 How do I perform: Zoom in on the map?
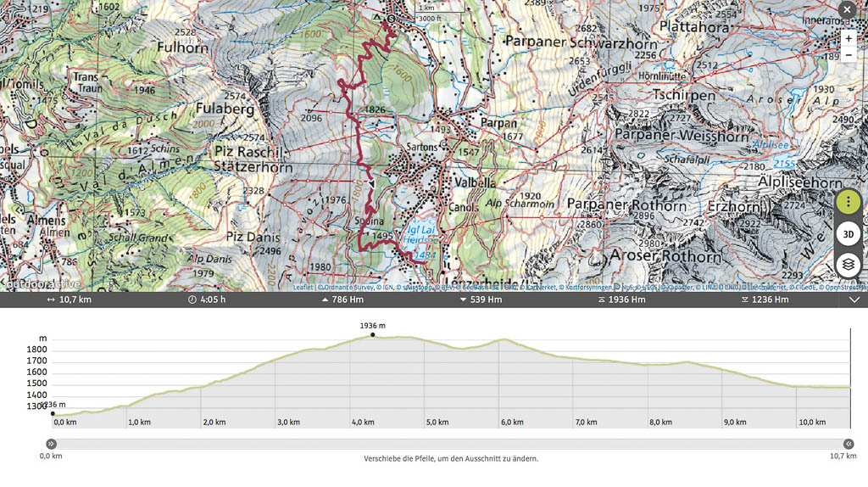click(x=849, y=38)
